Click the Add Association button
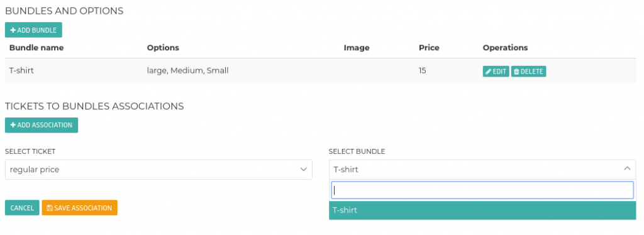644x235 pixels. 42,125
